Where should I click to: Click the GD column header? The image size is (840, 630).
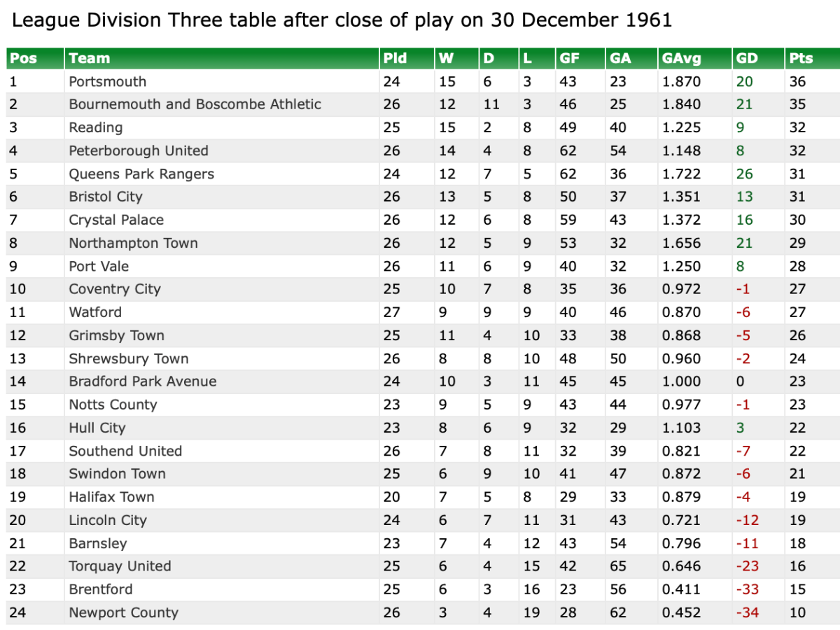coord(747,59)
